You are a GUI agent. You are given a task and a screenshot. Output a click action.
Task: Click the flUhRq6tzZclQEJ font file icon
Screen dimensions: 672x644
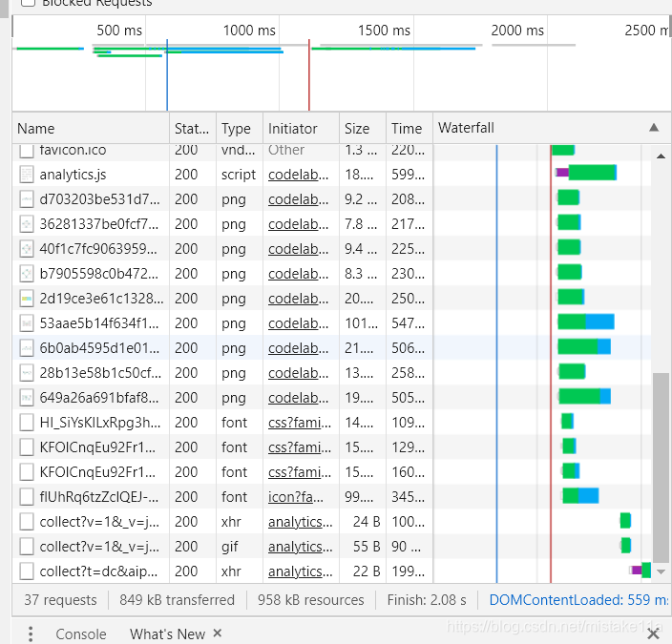click(x=27, y=497)
